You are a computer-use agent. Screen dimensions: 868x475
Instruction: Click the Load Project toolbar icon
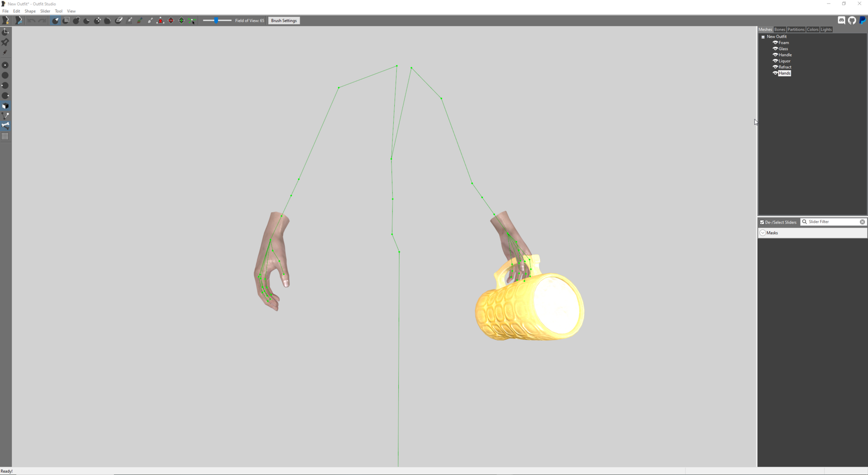[x=18, y=20]
